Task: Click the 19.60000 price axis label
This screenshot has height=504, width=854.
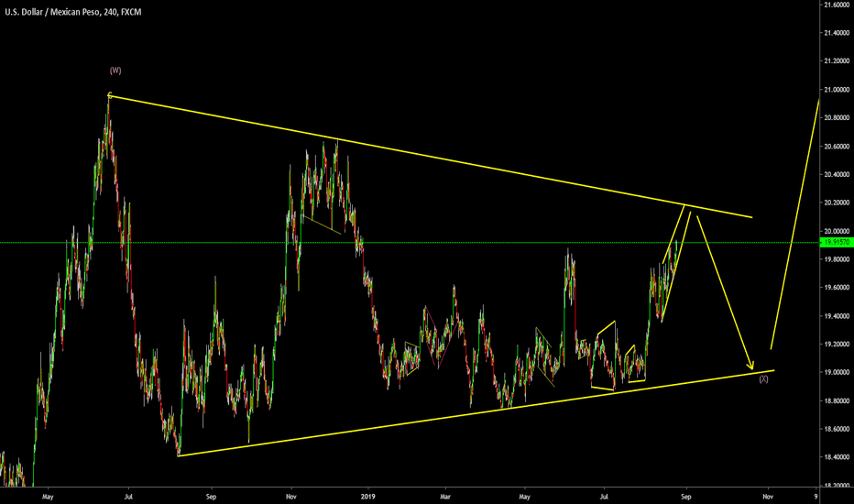Action: click(837, 288)
